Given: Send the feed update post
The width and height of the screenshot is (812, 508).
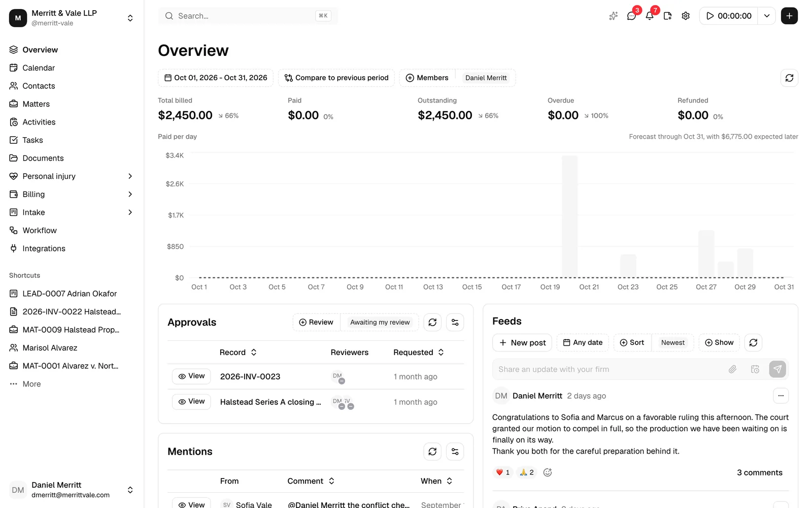Looking at the screenshot, I should click(777, 369).
